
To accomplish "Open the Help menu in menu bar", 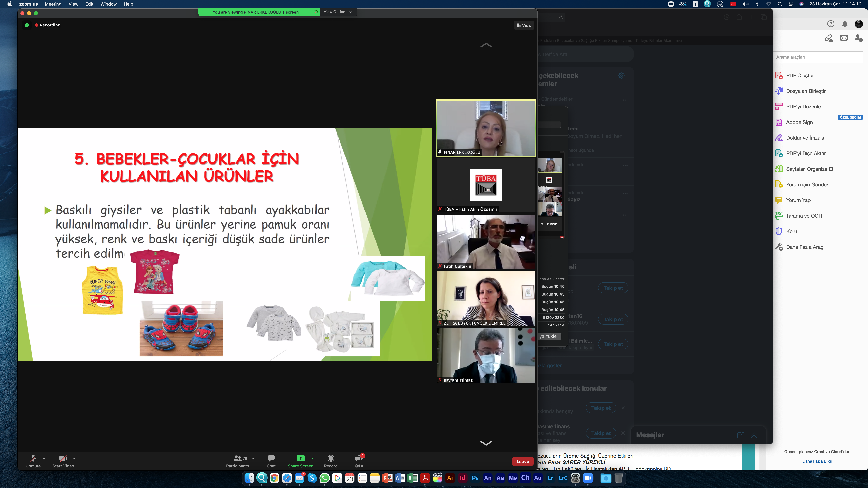I will 128,4.
